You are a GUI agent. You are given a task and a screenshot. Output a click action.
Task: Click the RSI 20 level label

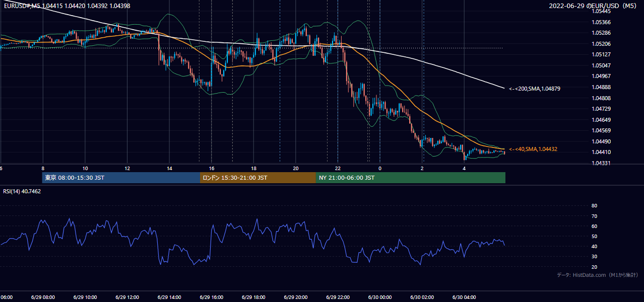pos(594,267)
